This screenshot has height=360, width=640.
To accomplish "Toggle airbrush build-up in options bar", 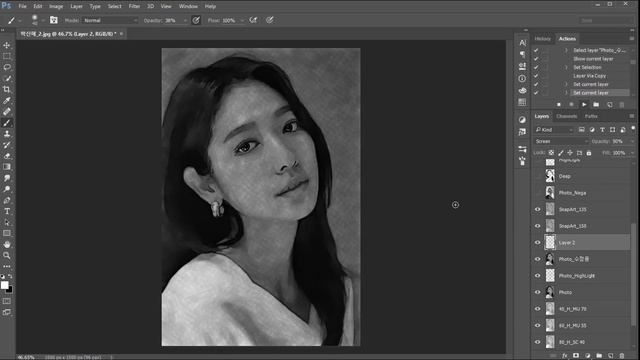I will coord(253,20).
